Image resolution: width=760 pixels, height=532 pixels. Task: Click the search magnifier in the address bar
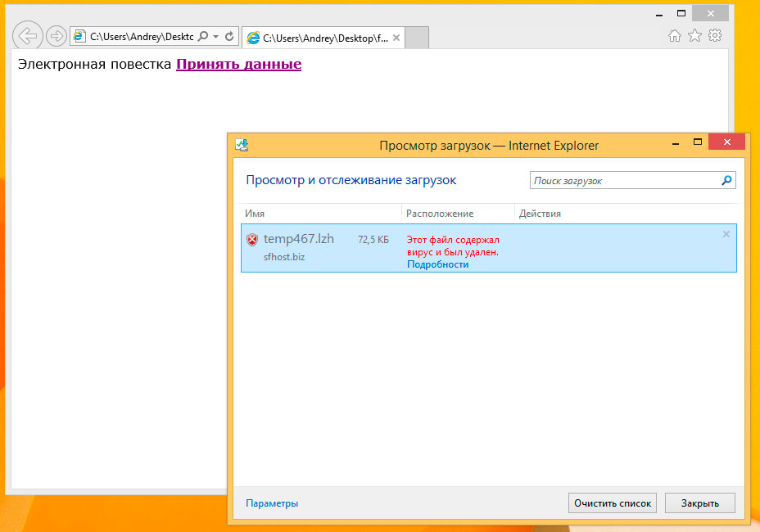[x=204, y=36]
